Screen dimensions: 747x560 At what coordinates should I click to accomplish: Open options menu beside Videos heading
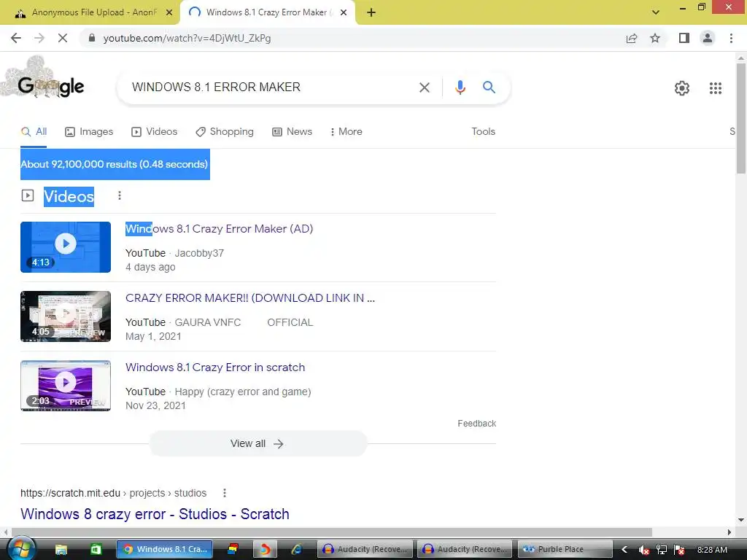click(120, 195)
